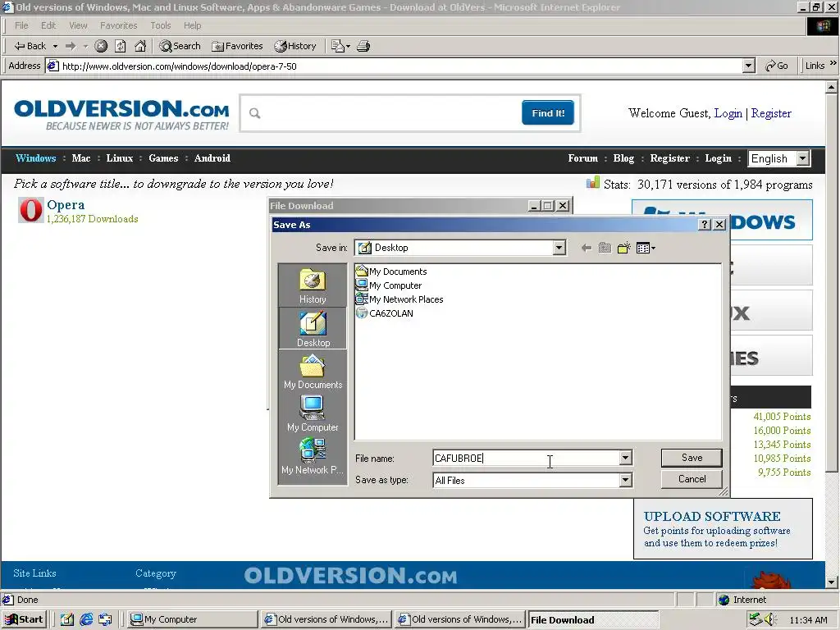Click the Register link next to Welcome Guest

pos(771,113)
